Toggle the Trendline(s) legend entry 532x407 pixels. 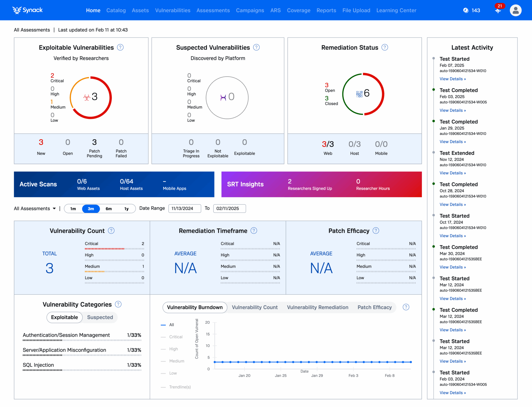pos(180,387)
